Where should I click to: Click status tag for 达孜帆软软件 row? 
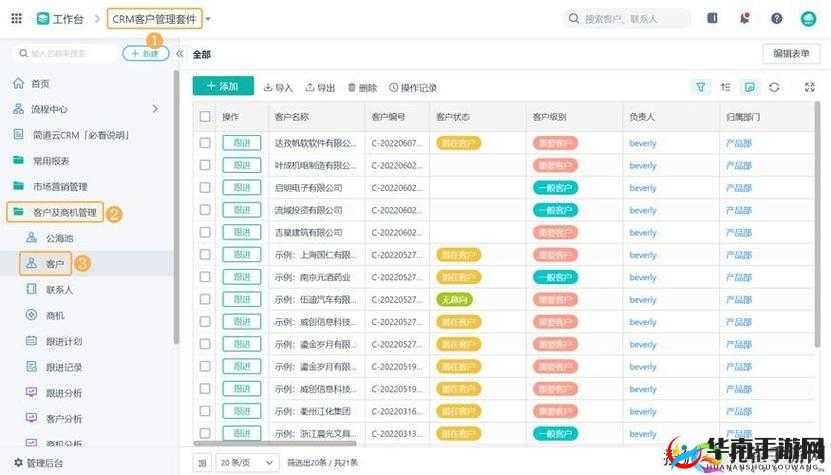[x=458, y=143]
